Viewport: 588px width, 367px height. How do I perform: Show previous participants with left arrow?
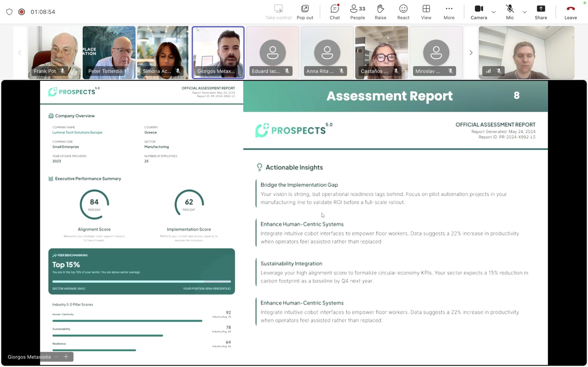click(20, 53)
